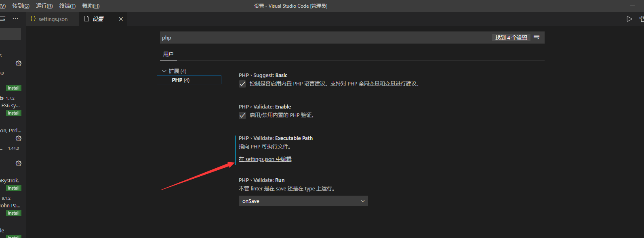Switch to the settings.json tab
644x238 pixels.
point(53,19)
